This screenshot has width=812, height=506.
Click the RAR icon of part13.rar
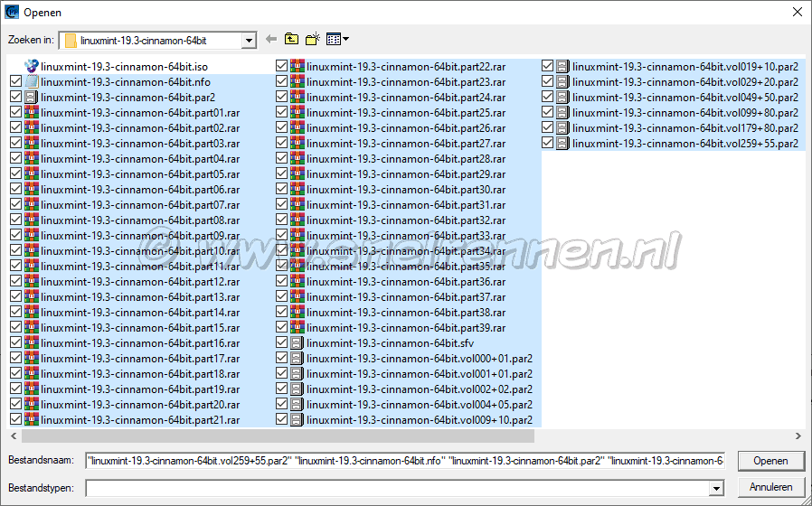tap(32, 297)
